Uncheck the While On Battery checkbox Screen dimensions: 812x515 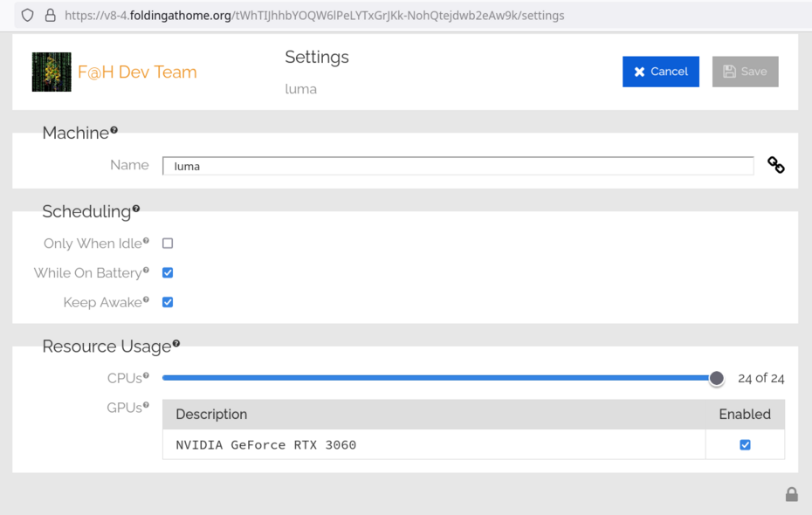168,272
